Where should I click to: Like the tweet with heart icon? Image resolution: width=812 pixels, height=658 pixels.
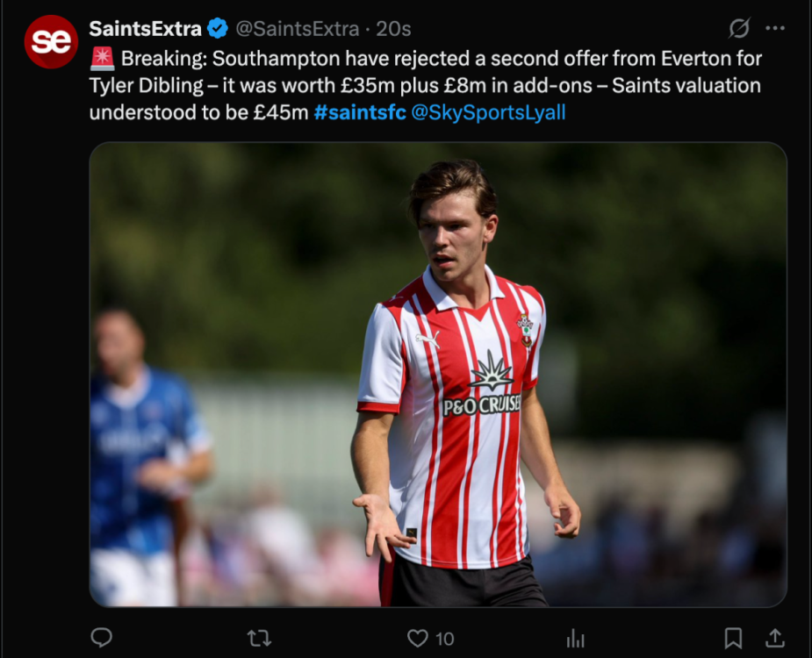pyautogui.click(x=418, y=638)
